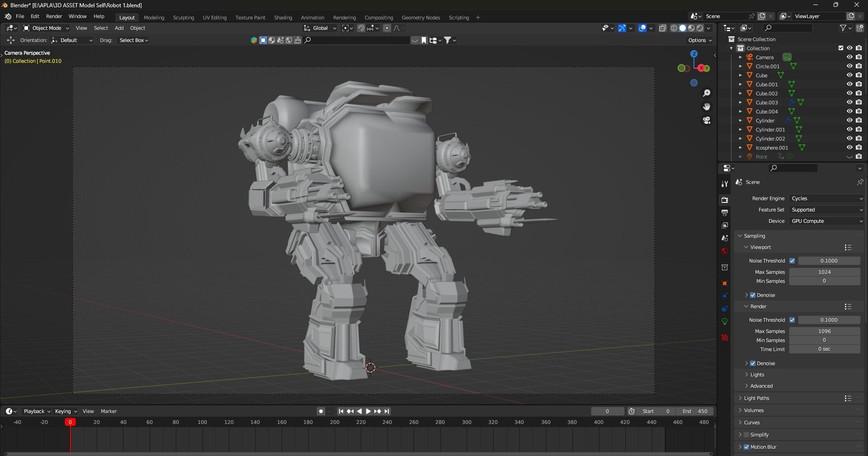
Task: Click the viewport zoom magnifier icon
Action: pos(707,93)
